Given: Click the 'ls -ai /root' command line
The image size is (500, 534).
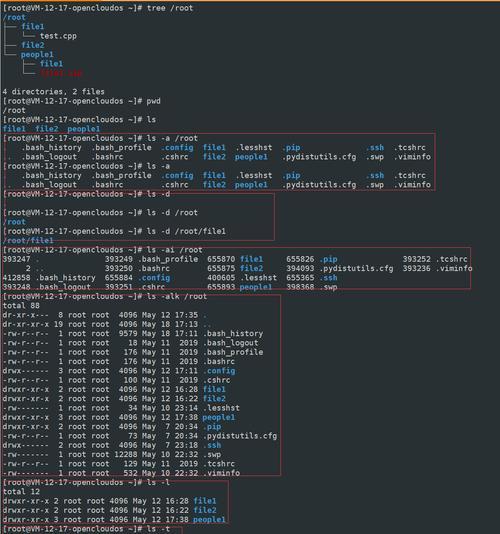Looking at the screenshot, I should point(103,250).
